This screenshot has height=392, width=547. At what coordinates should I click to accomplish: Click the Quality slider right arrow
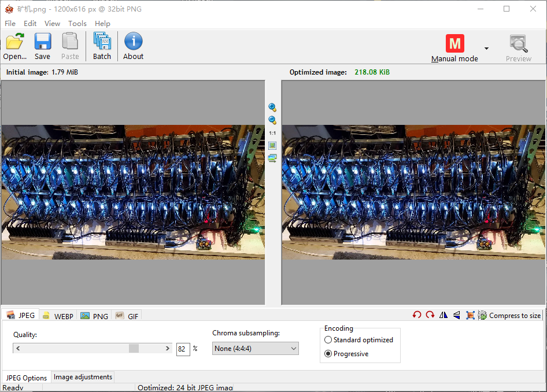pos(168,349)
